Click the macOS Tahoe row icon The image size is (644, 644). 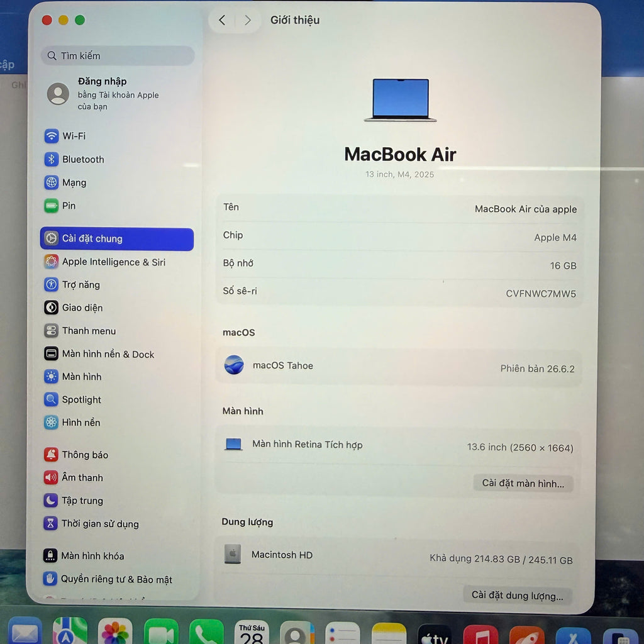point(234,365)
